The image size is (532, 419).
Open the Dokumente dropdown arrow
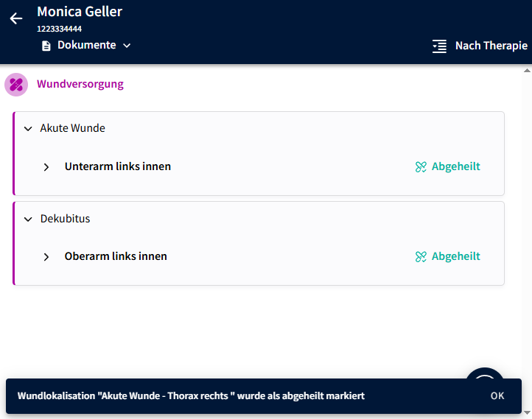(127, 46)
